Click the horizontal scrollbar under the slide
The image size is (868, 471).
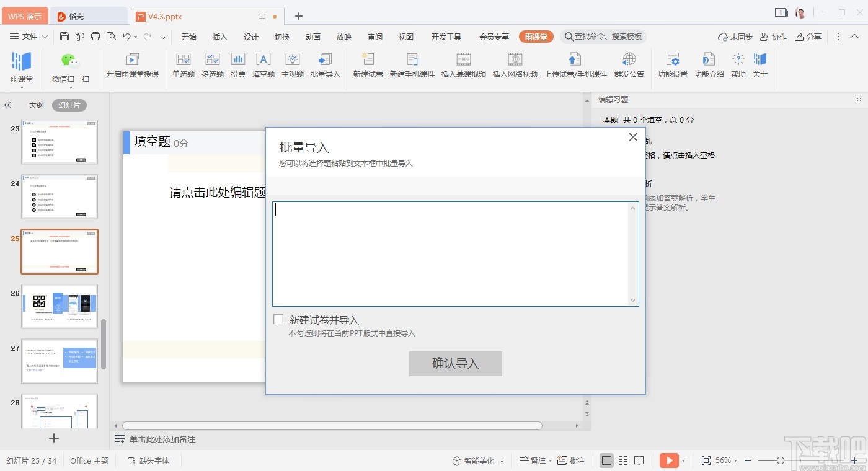pyautogui.click(x=332, y=426)
